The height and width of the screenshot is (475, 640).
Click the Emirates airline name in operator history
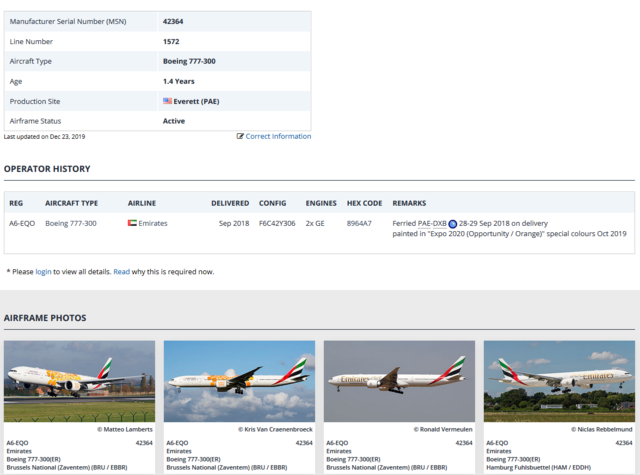click(153, 223)
